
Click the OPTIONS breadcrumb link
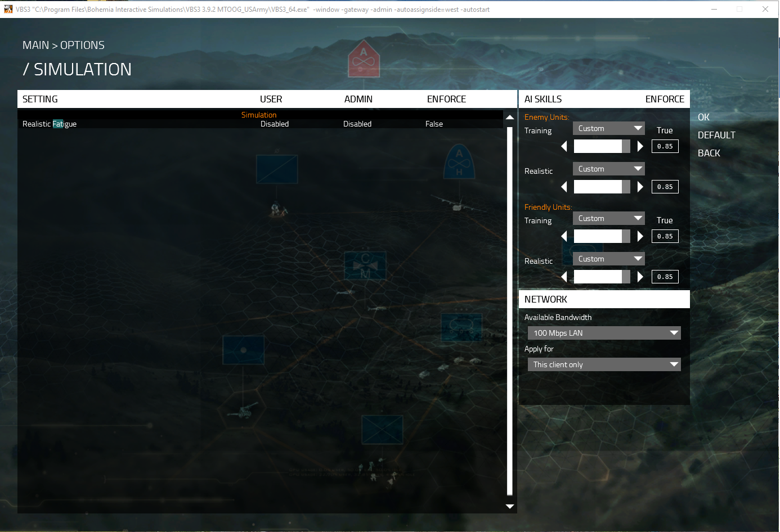82,45
